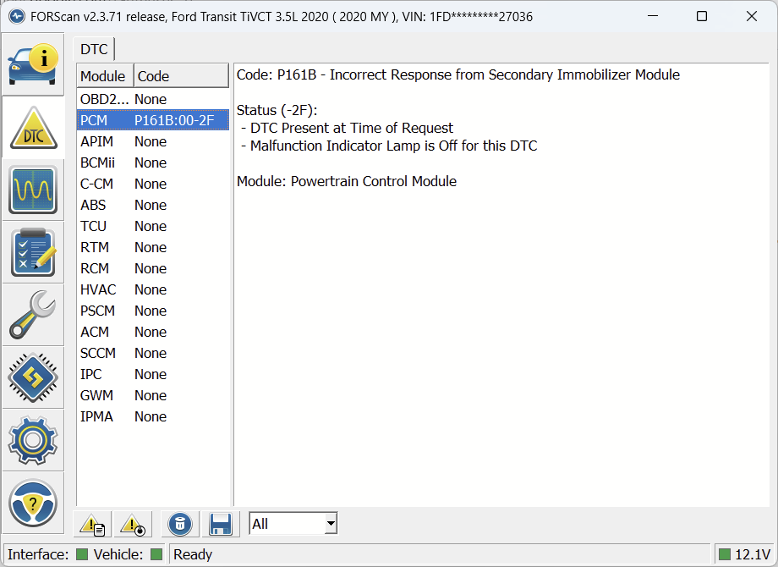Maximize the FORScan window

[702, 16]
